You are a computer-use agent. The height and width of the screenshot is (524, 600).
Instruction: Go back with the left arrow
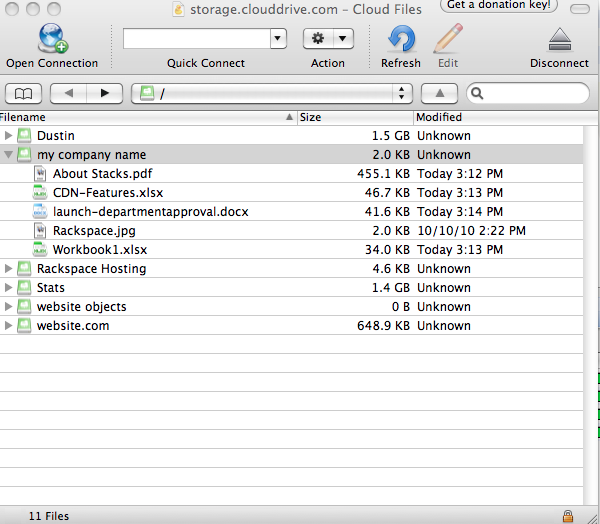(x=68, y=93)
